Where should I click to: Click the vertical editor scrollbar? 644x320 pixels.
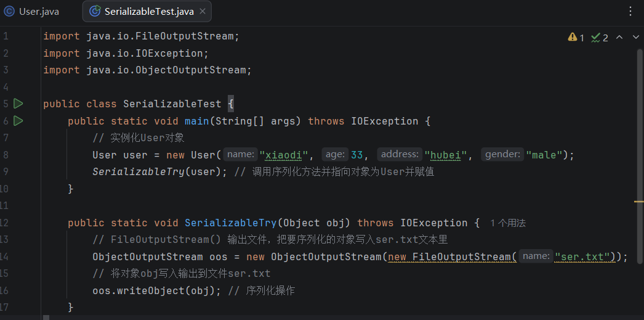click(x=640, y=156)
